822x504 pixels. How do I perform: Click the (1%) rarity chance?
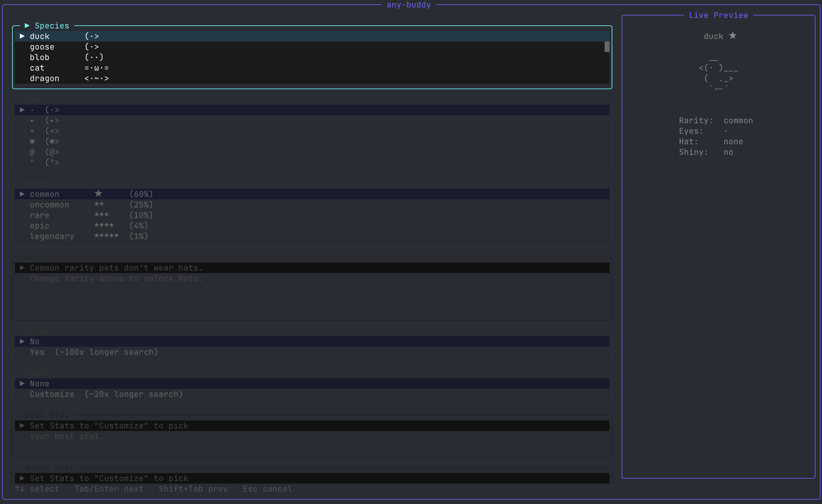click(139, 236)
